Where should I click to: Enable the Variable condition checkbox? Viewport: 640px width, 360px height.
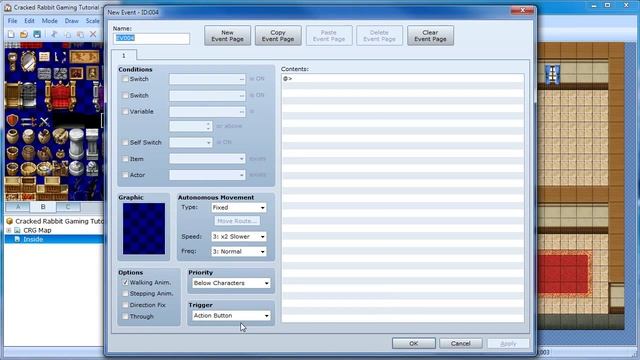tap(125, 111)
